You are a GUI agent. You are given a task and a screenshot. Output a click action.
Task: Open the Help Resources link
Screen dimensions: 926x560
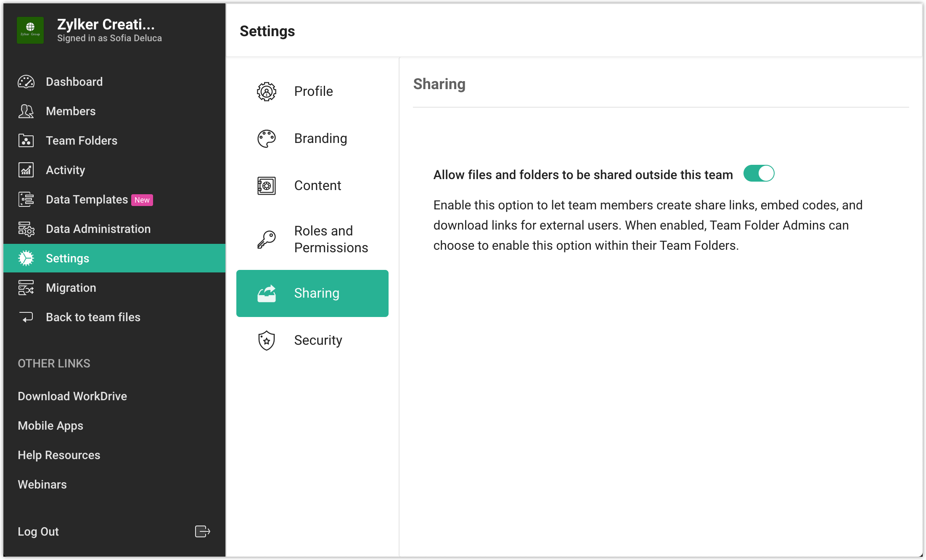point(59,455)
